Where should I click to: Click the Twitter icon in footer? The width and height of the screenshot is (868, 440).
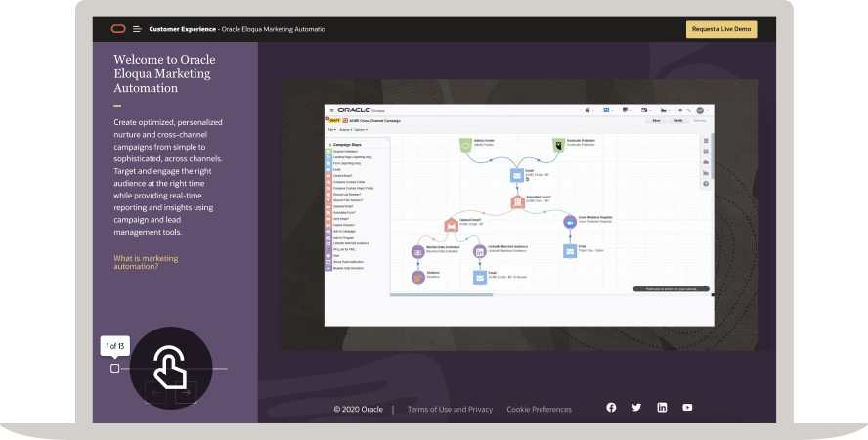[636, 408]
